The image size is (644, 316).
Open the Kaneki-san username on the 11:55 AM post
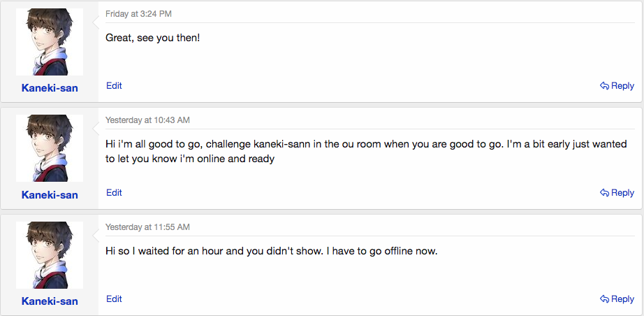pyautogui.click(x=50, y=301)
